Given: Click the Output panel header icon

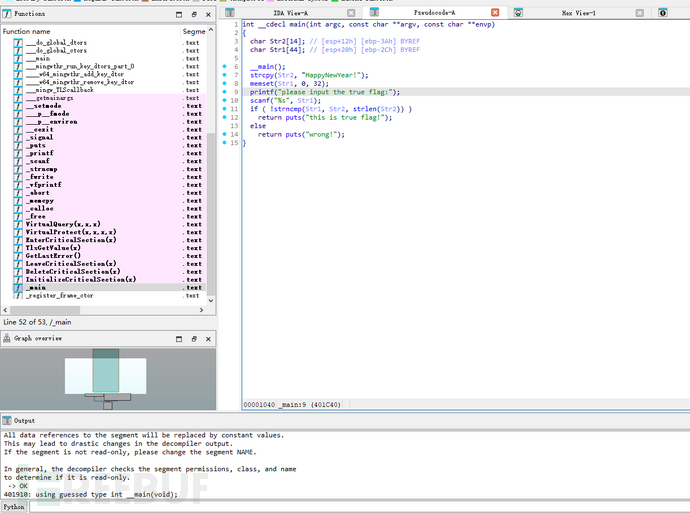Looking at the screenshot, I should coord(7,420).
